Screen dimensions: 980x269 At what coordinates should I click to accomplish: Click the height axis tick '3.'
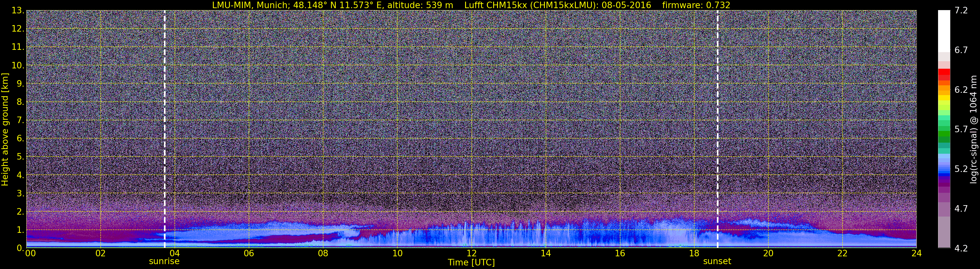pyautogui.click(x=20, y=193)
